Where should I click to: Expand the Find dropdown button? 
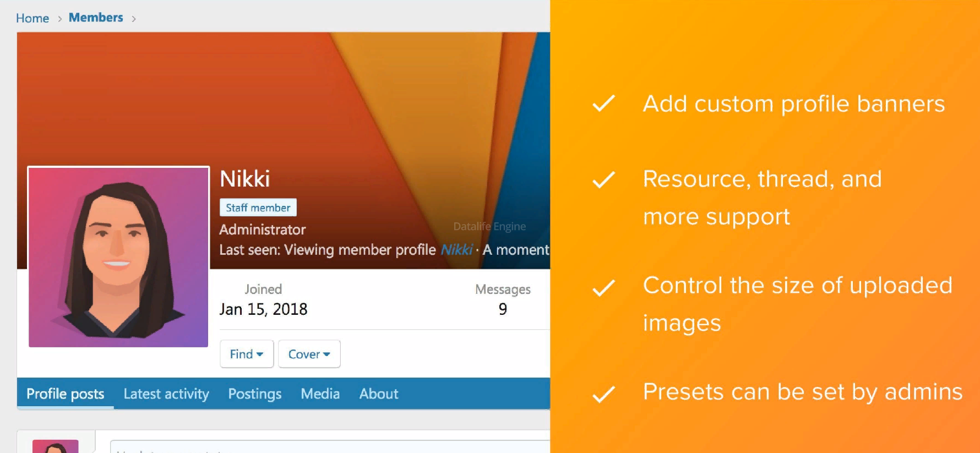tap(247, 354)
